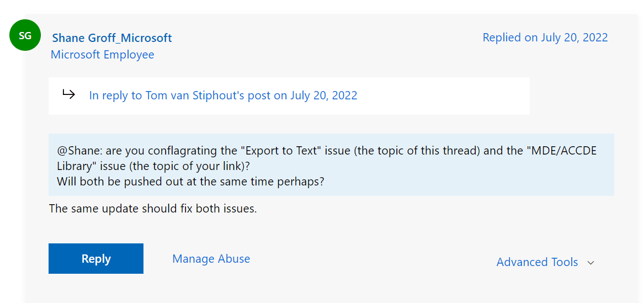The image size is (644, 303).
Task: Open Shane Groff_Microsoft's profile
Action: pos(112,38)
